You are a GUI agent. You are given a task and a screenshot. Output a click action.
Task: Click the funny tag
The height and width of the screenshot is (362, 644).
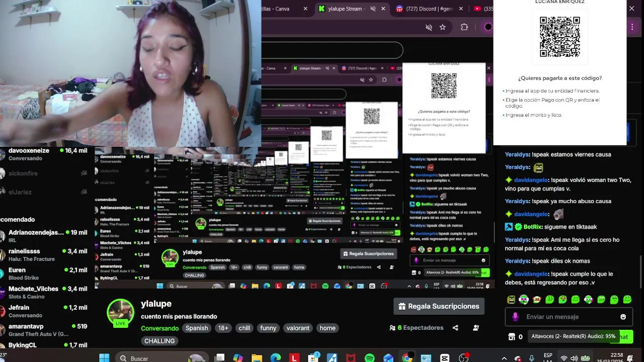point(268,328)
